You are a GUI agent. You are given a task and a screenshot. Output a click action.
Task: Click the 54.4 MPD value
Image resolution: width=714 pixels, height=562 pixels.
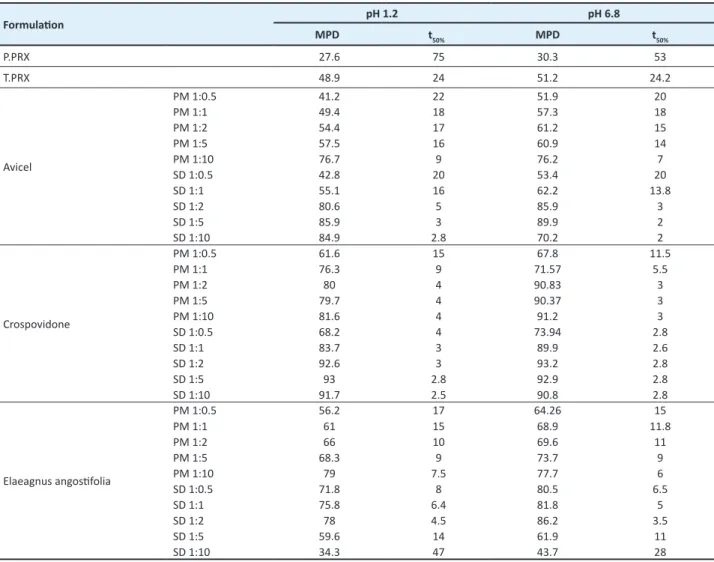[x=329, y=128]
